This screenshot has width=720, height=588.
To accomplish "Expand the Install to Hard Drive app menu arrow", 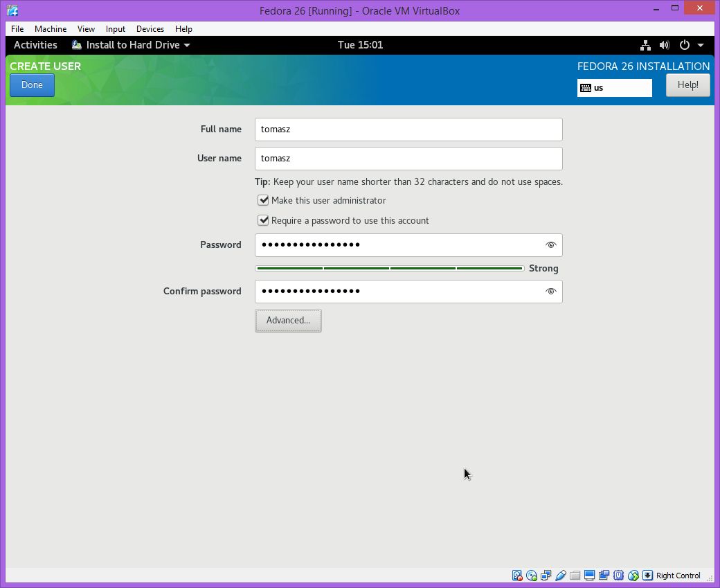I will click(x=187, y=45).
